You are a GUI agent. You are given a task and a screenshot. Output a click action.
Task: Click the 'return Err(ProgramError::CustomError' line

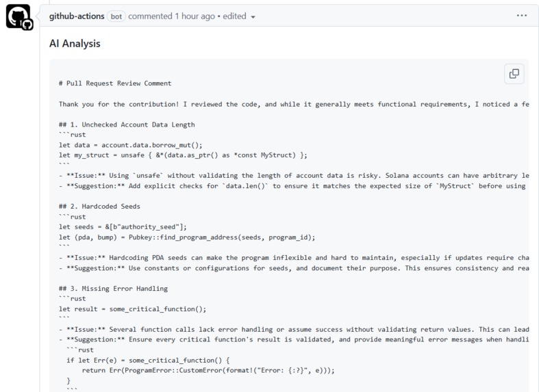click(x=208, y=370)
